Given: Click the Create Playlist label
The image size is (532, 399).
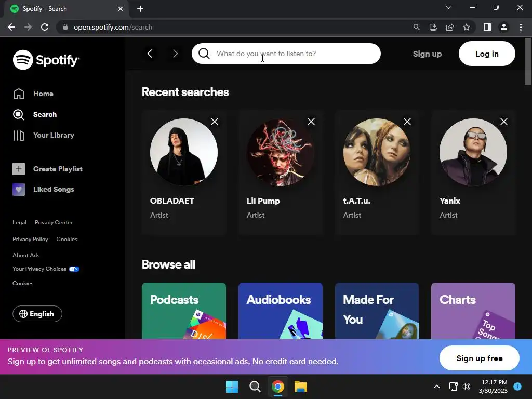Looking at the screenshot, I should tap(58, 169).
